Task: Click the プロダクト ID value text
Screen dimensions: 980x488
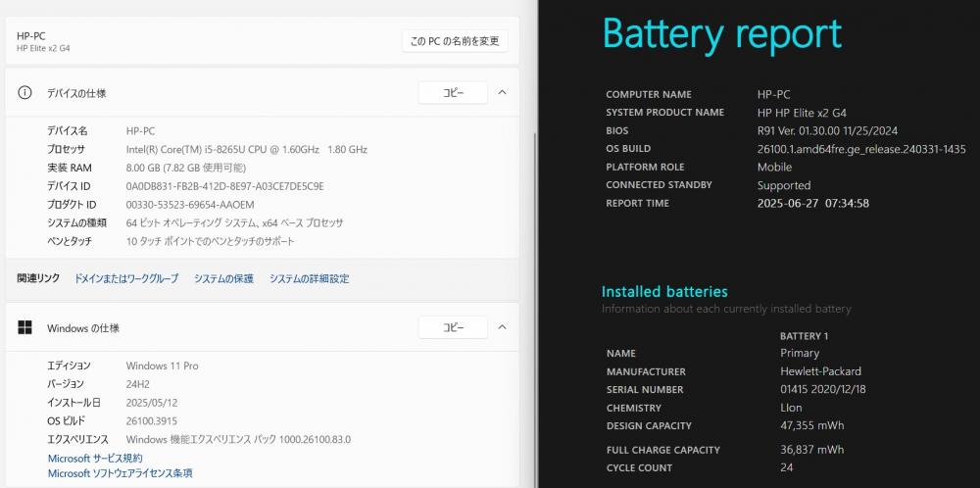Action: [190, 205]
